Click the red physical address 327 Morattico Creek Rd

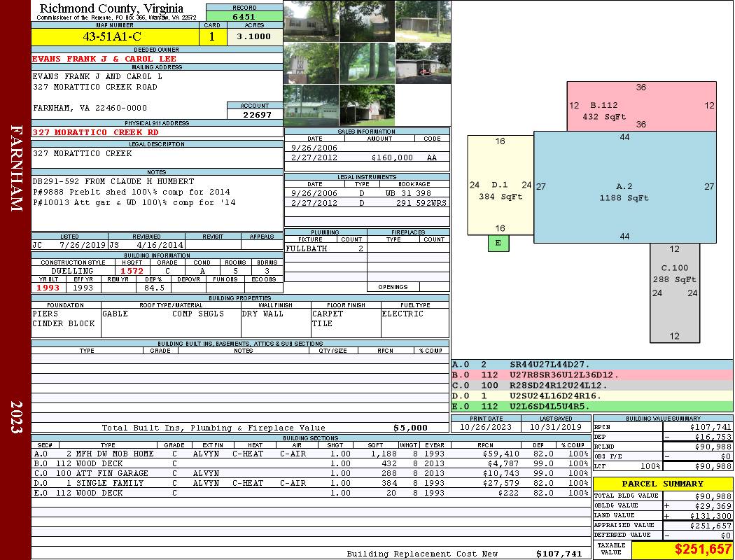[95, 132]
